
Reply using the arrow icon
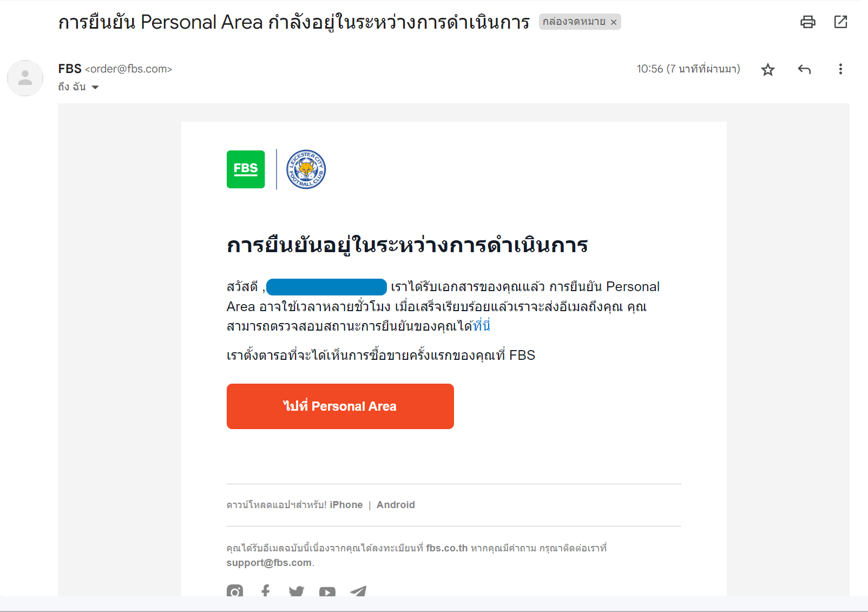pos(804,69)
